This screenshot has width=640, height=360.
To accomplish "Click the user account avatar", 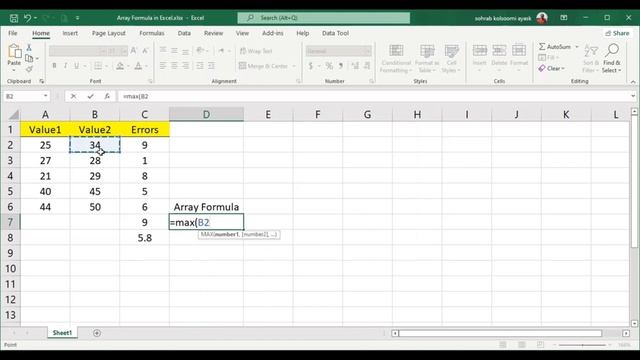I will point(542,18).
